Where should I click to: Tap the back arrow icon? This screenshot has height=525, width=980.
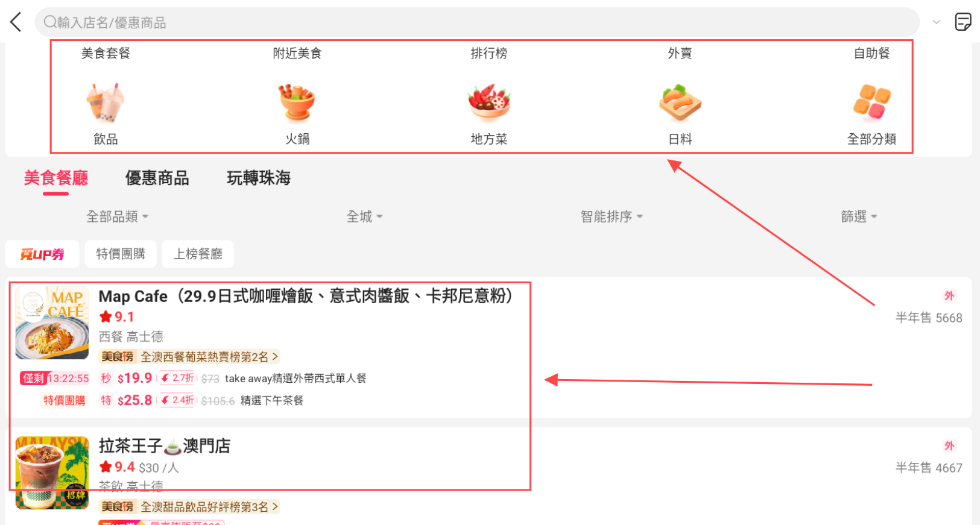click(x=16, y=22)
